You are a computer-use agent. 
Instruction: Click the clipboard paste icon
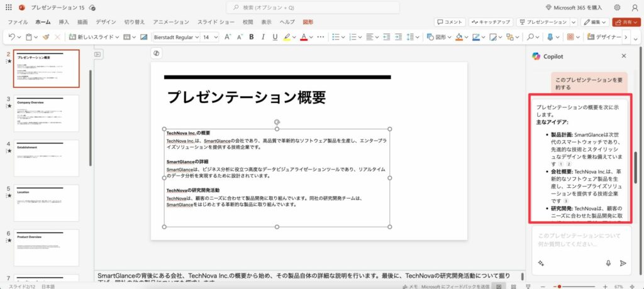(x=29, y=37)
